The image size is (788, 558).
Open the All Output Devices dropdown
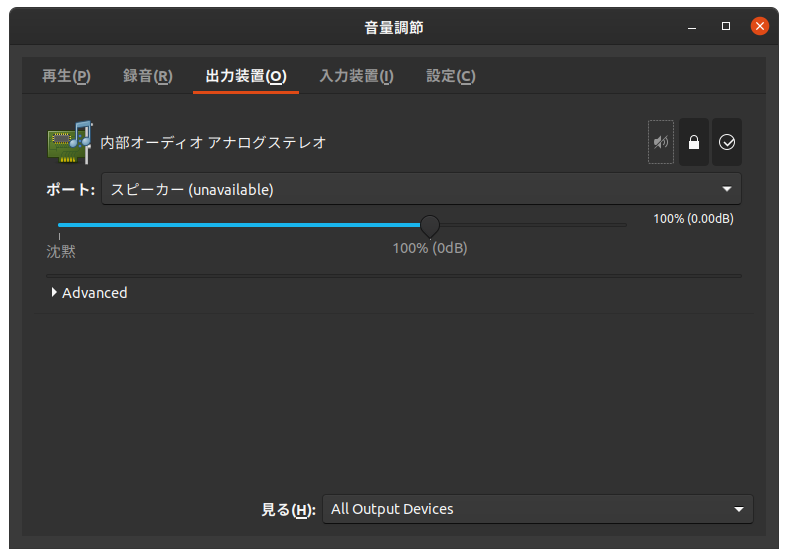click(x=538, y=509)
